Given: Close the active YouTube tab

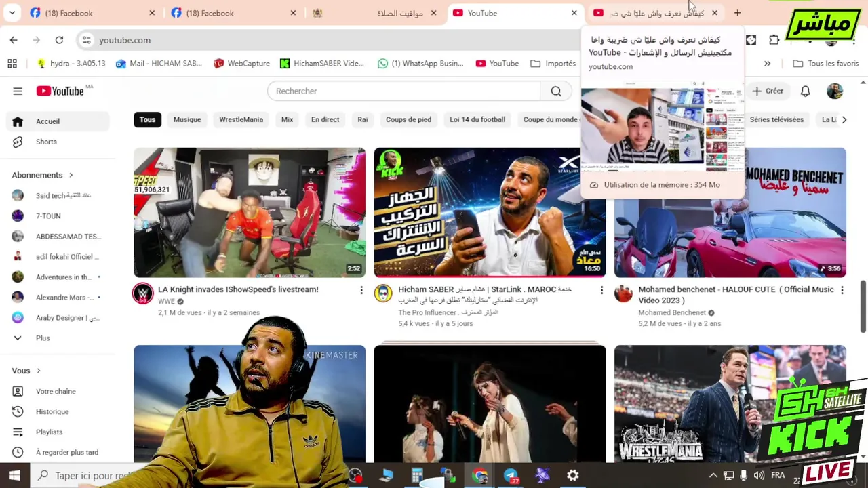Looking at the screenshot, I should point(574,13).
